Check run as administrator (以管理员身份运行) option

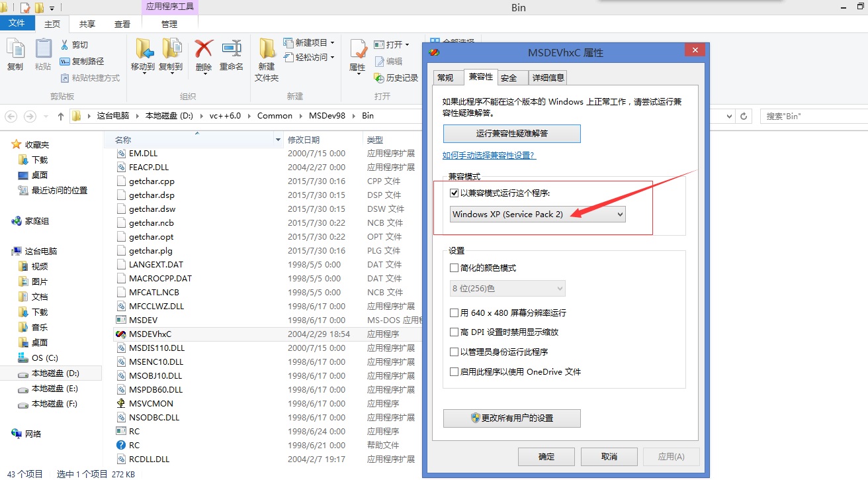pyautogui.click(x=454, y=352)
